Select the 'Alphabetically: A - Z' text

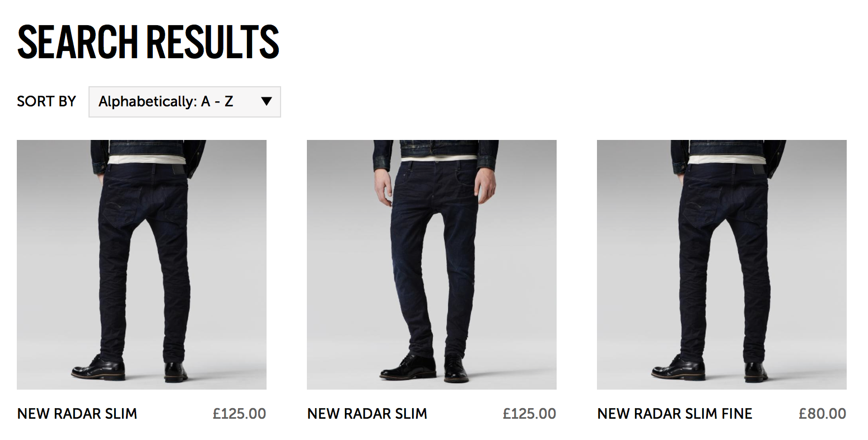(166, 102)
